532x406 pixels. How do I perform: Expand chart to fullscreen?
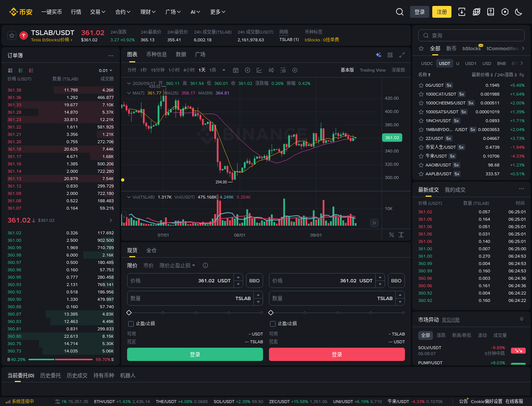coord(402,55)
